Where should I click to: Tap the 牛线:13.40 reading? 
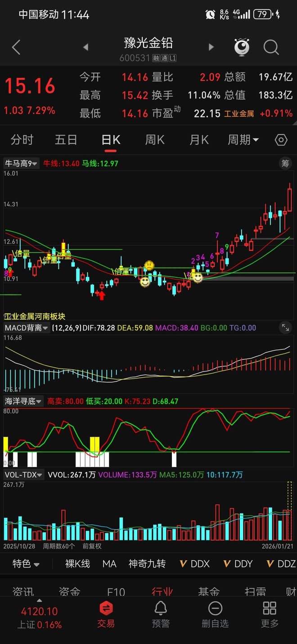coord(61,163)
